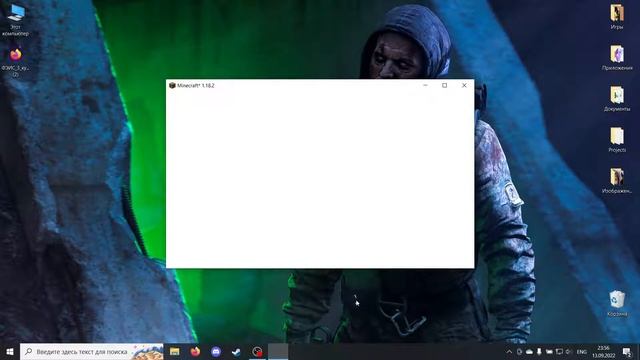Launch Firefox from the taskbar
The height and width of the screenshot is (360, 640).
pyautogui.click(x=195, y=351)
